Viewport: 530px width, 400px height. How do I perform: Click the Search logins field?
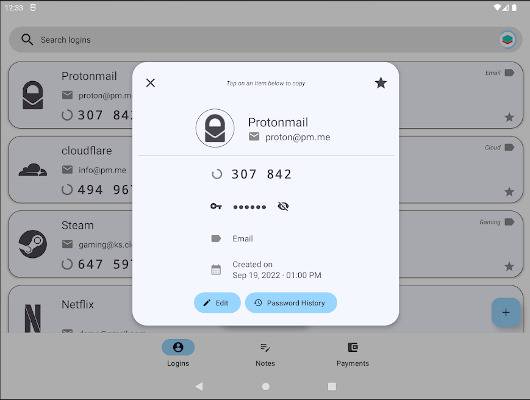(265, 40)
